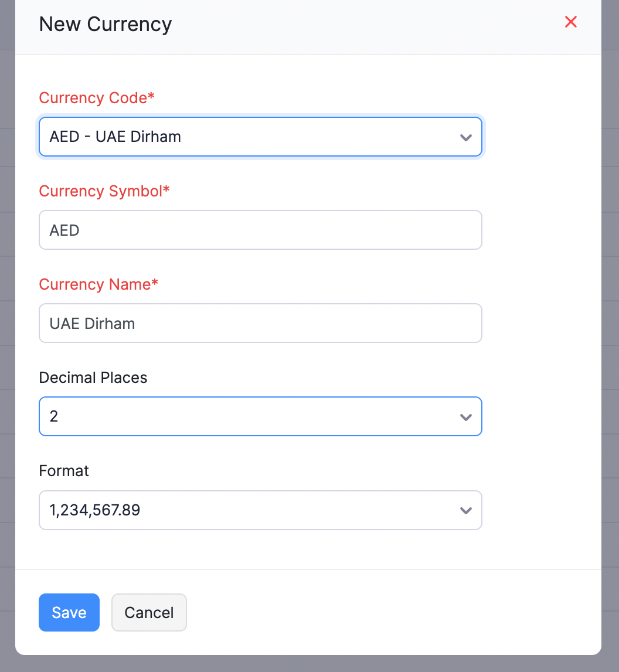Focus the Currency Name input with UAE Dirham
619x672 pixels.
(260, 324)
